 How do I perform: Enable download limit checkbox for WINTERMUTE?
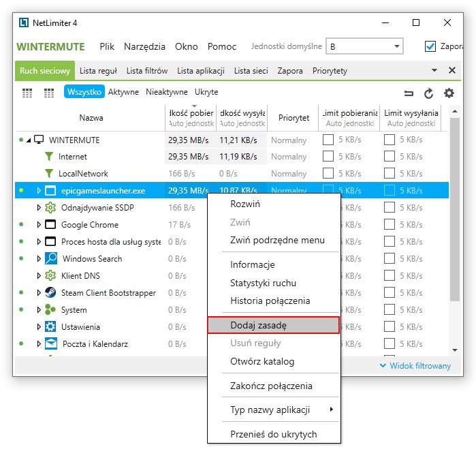[328, 140]
